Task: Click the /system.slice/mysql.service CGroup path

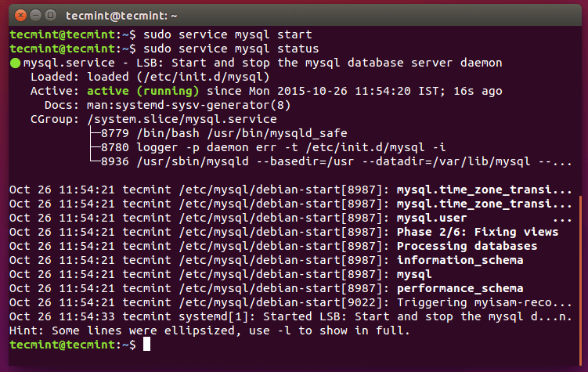Action: point(182,119)
